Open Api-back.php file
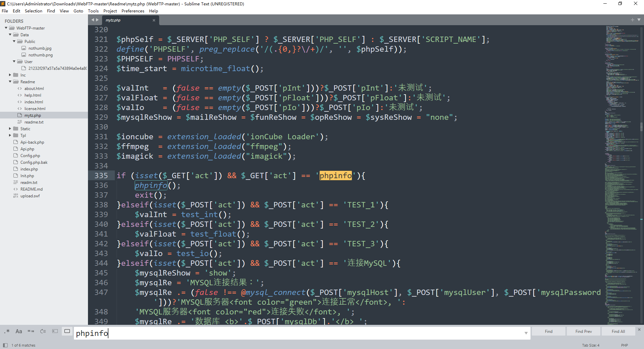The height and width of the screenshot is (349, 644). 32,142
